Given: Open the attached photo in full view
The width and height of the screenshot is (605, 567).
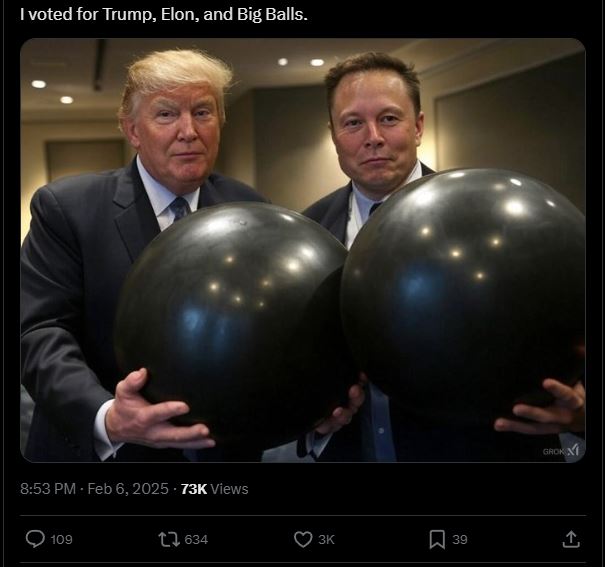Looking at the screenshot, I should pos(303,250).
